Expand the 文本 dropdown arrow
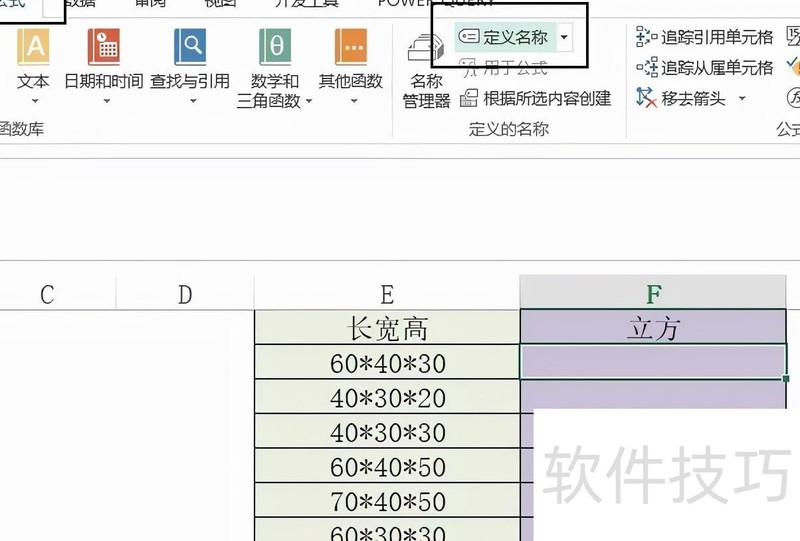The width and height of the screenshot is (800, 541). [x=35, y=101]
